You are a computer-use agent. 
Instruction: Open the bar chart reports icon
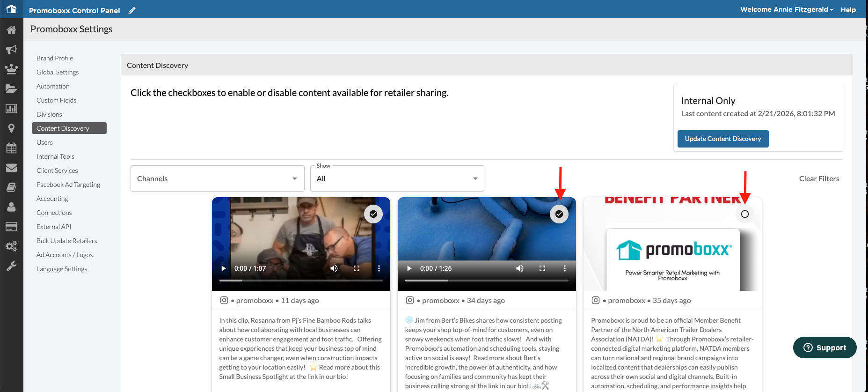tap(11, 109)
